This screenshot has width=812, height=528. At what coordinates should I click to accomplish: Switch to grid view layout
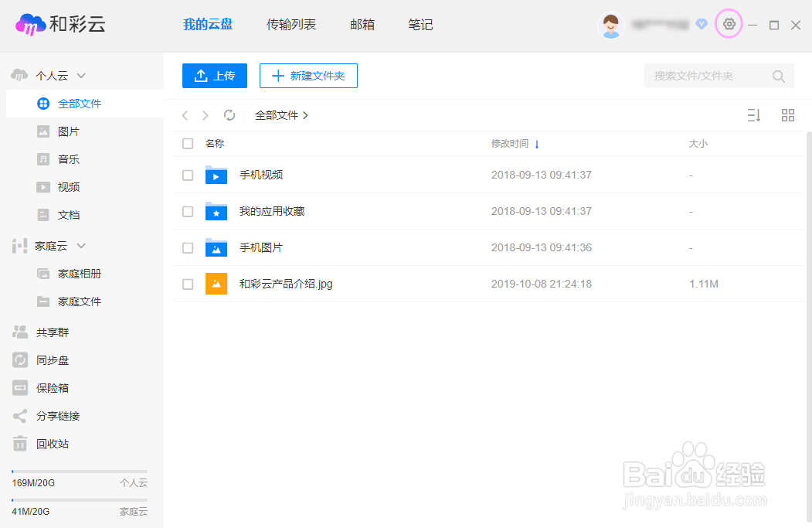787,114
